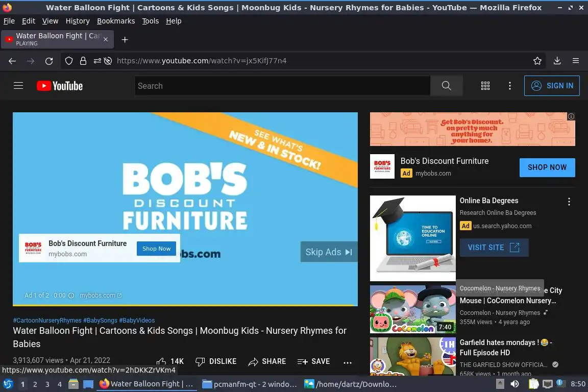Screen dimensions: 588x392
Task: Click the show desktop taskbar icon
Action: [x=88, y=384]
